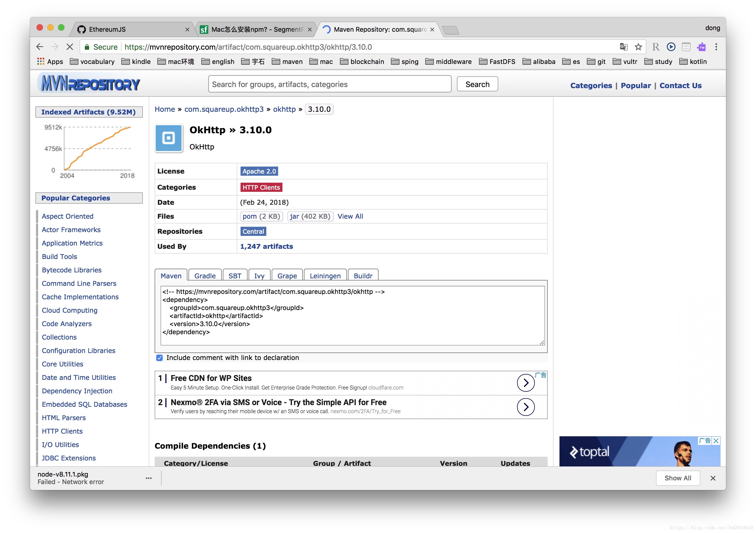The height and width of the screenshot is (533, 756).
Task: Click the browser address bar URL
Action: click(x=248, y=47)
